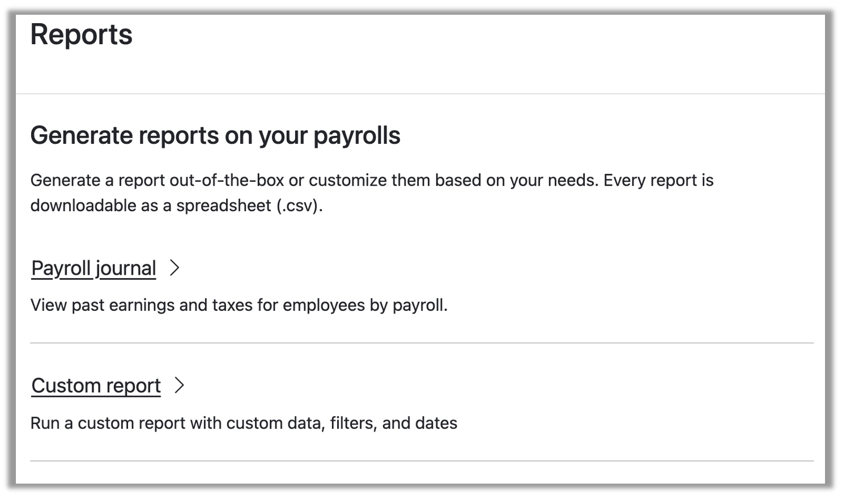Click the divider line below Payroll journal section

[x=422, y=343]
